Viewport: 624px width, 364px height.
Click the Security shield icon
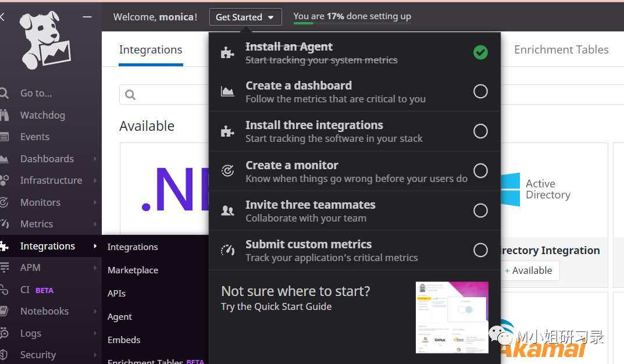click(3, 355)
